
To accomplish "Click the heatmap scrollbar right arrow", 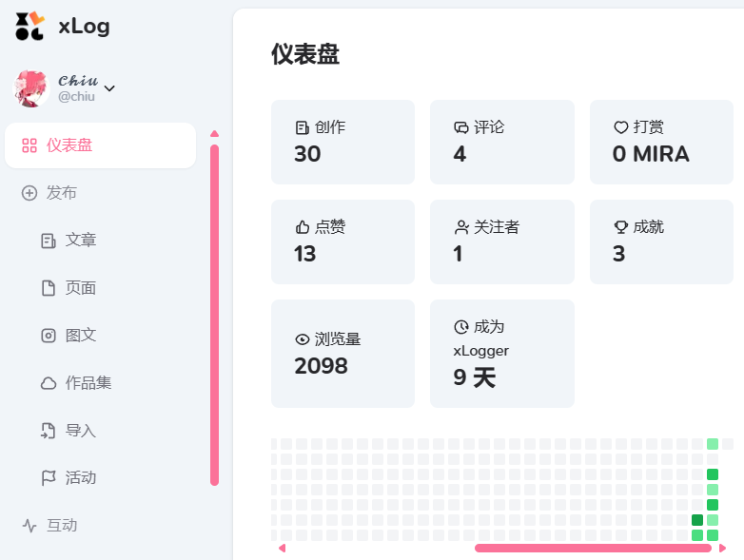I will point(722,549).
